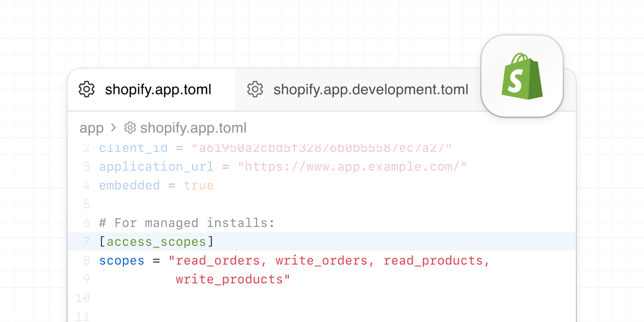Image resolution: width=644 pixels, height=322 pixels.
Task: Click the 'scopes' key on line 8
Action: point(122,261)
